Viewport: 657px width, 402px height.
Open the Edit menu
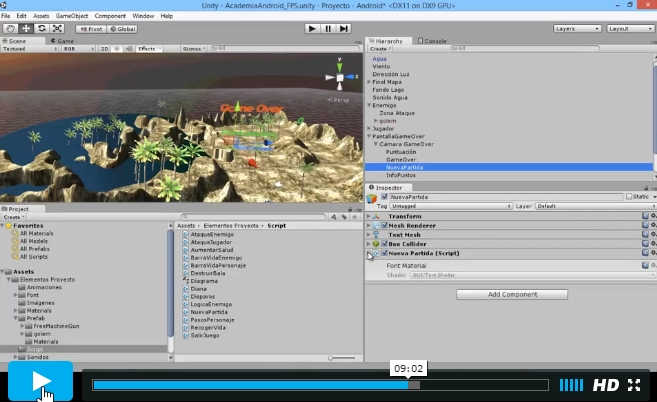pyautogui.click(x=21, y=16)
